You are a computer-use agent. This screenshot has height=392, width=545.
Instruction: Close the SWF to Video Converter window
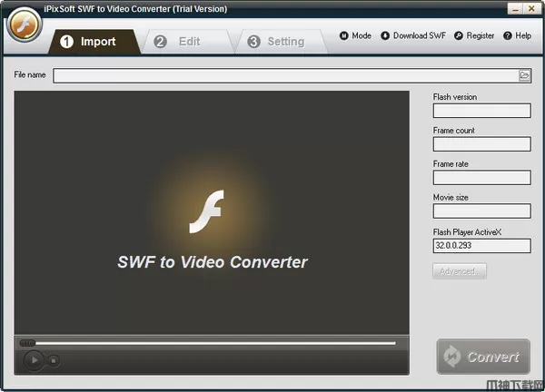coord(531,9)
